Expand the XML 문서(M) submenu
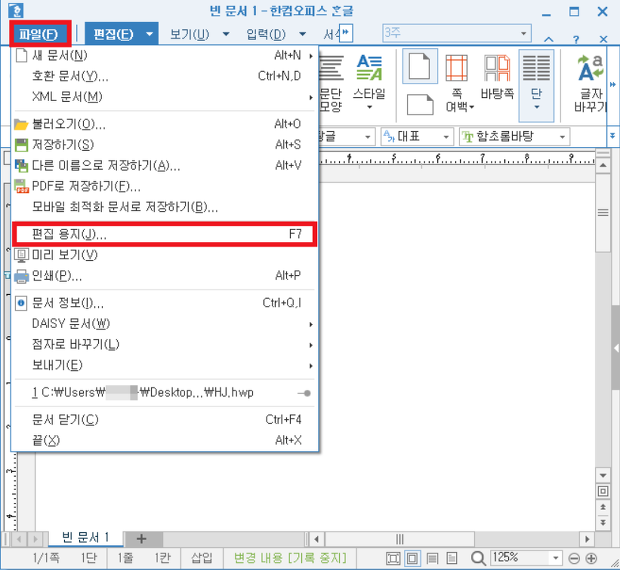The image size is (620, 570). click(164, 96)
